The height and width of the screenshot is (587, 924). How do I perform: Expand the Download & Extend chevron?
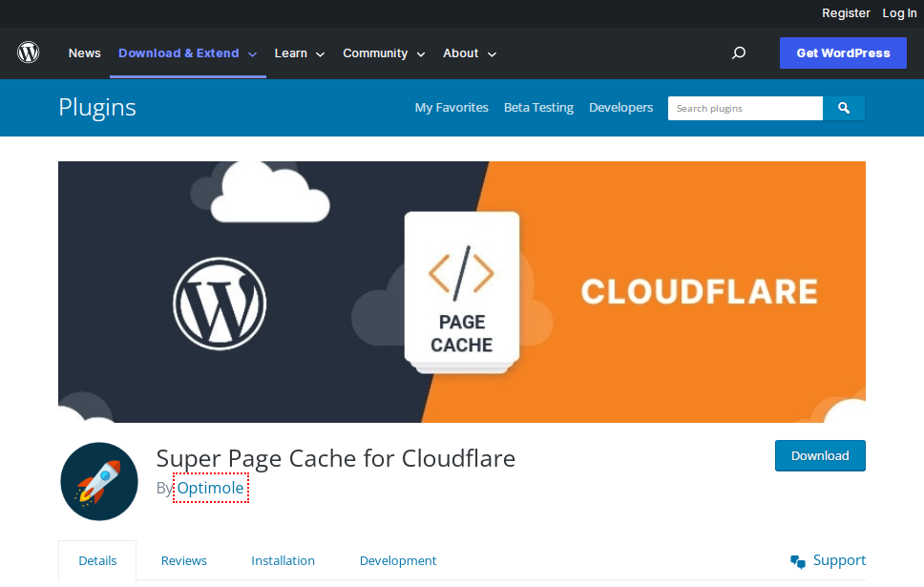click(252, 54)
